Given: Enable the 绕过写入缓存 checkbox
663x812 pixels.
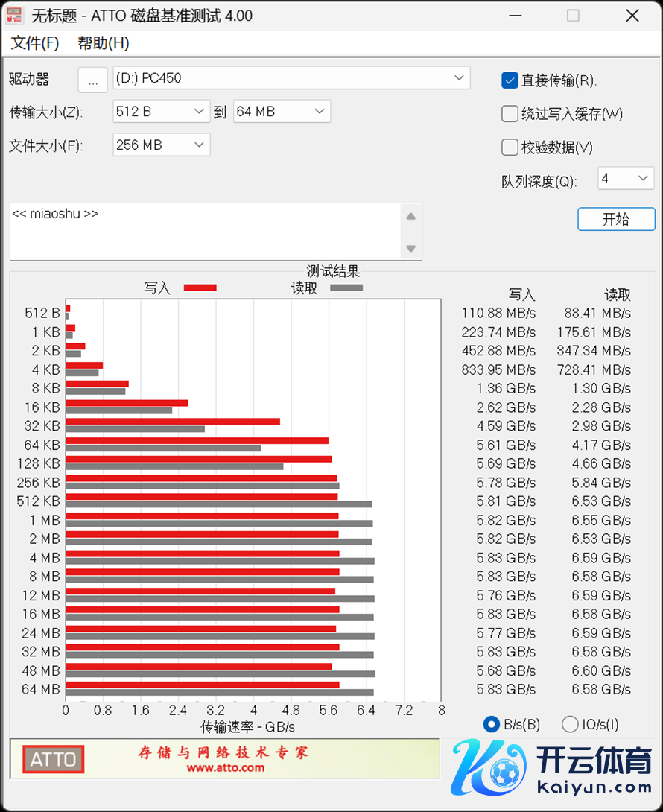Looking at the screenshot, I should coord(510,114).
